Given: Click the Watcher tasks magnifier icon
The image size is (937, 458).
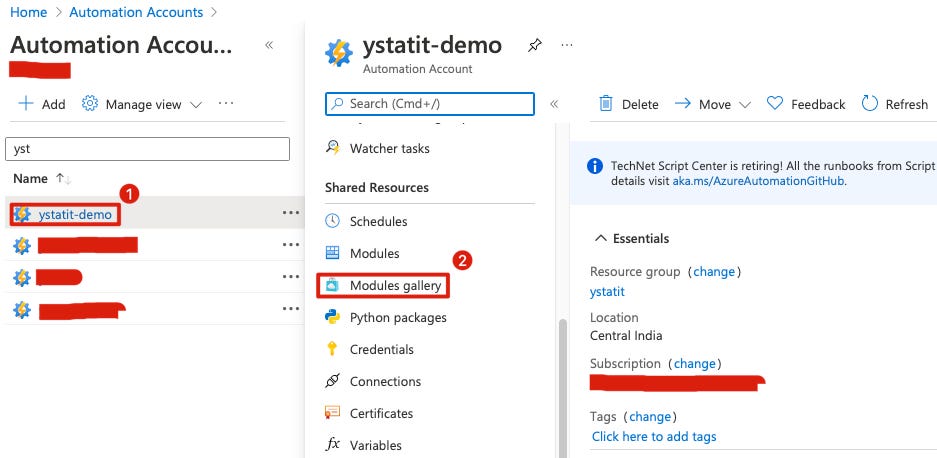Looking at the screenshot, I should click(332, 148).
